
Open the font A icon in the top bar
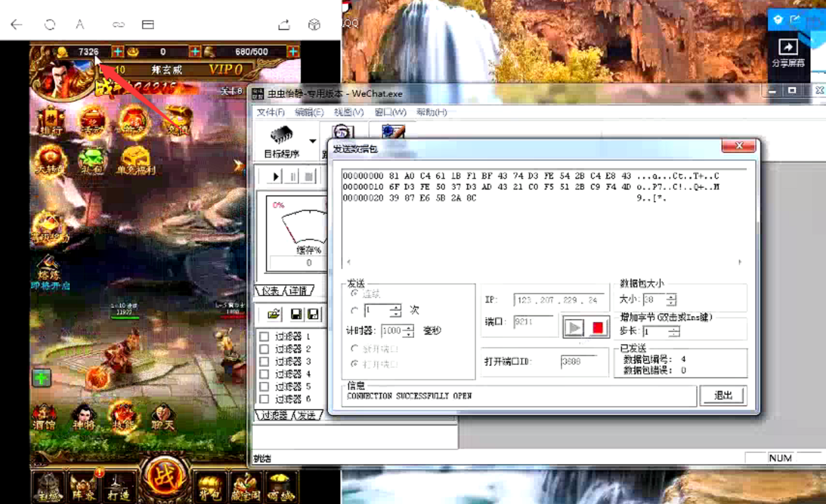pos(80,24)
